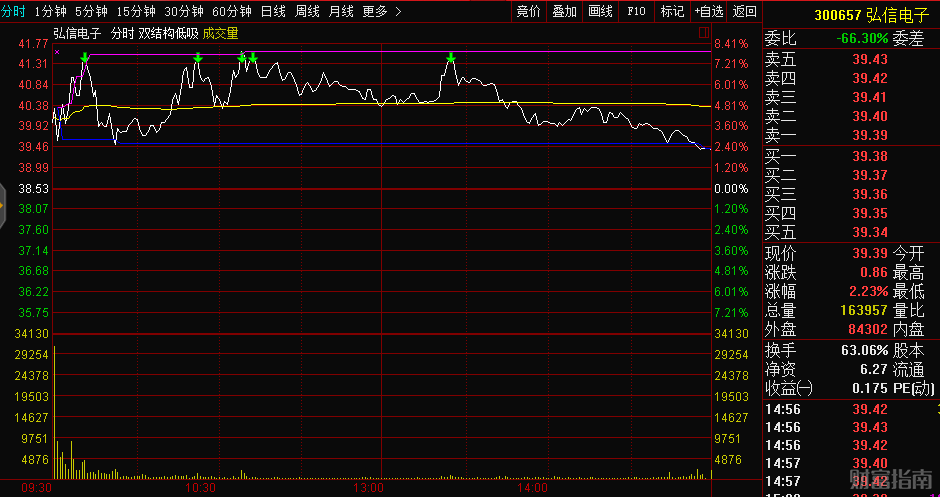
Task: Open the 月线 monthly chart tab
Action: pos(341,11)
